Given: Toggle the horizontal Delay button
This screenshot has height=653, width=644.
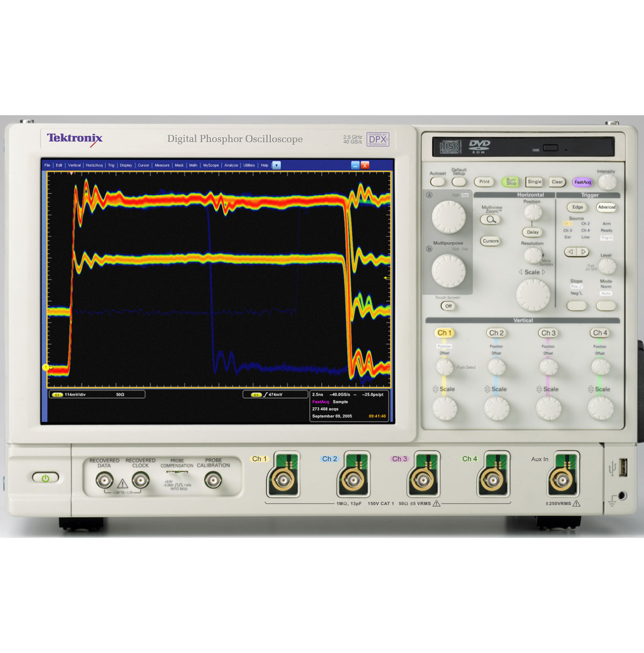Looking at the screenshot, I should (533, 232).
